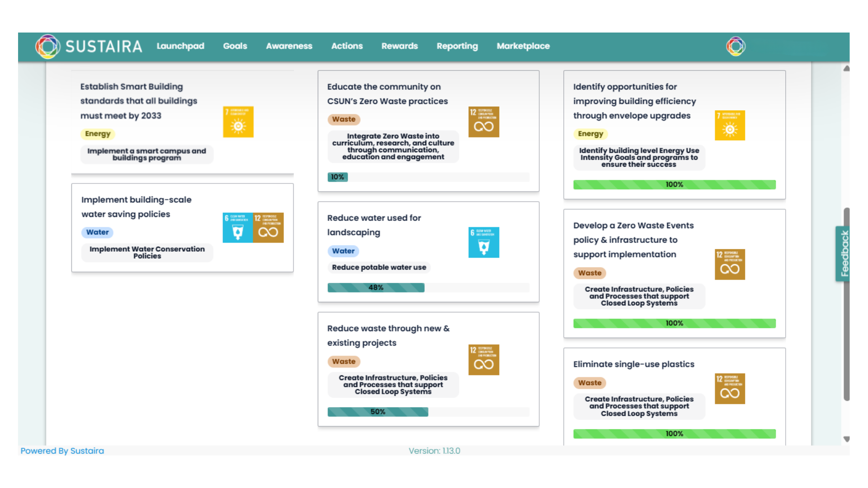Viewport: 868px width, 488px height.
Task: Click the Water tag on building-scale card
Action: point(97,232)
